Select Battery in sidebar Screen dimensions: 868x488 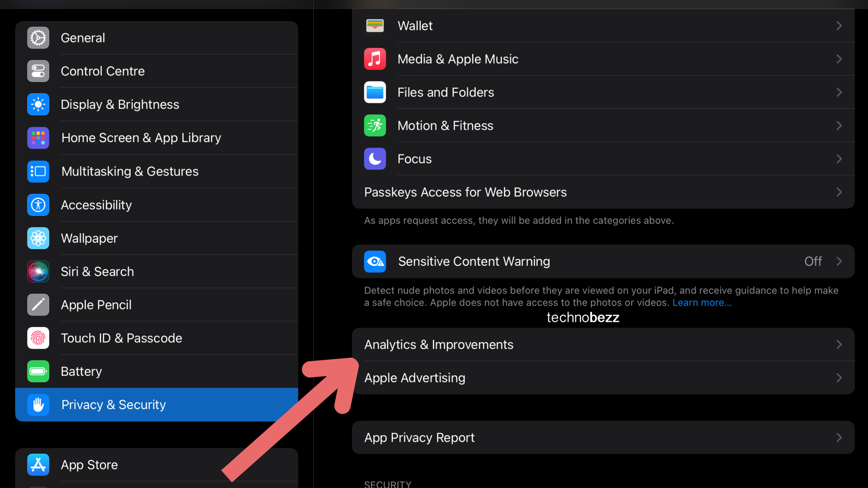click(157, 371)
